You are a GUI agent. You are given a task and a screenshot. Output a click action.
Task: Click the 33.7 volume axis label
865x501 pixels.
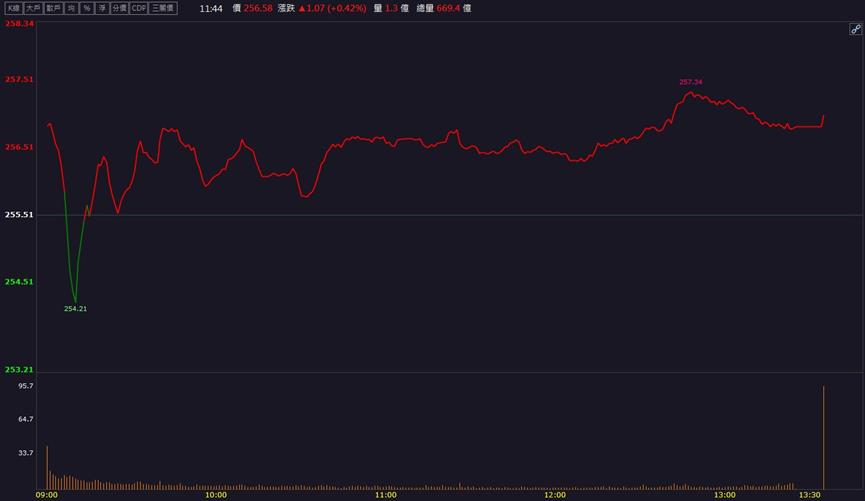[26, 453]
